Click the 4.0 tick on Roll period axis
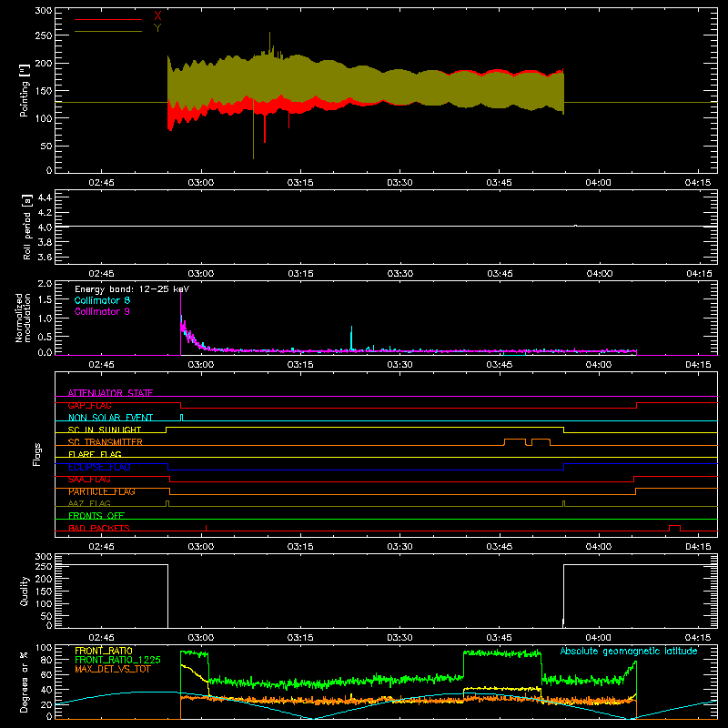Viewport: 728px width, 728px height. pos(45,227)
